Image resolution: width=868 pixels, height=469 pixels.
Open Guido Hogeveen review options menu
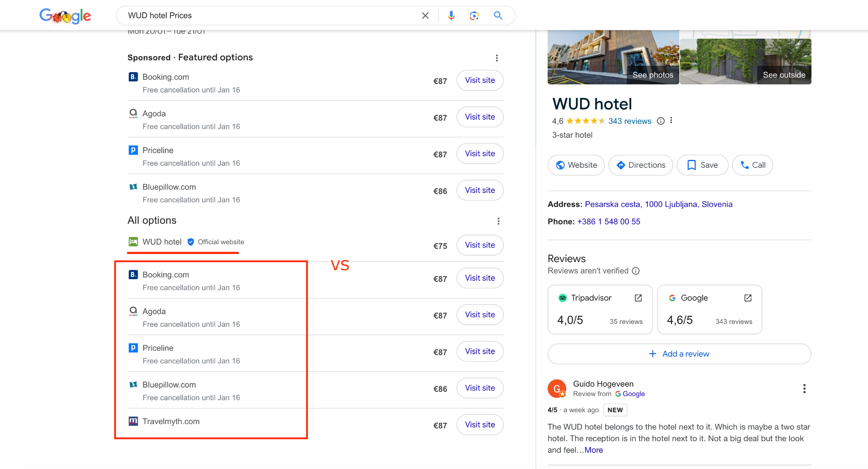point(804,389)
